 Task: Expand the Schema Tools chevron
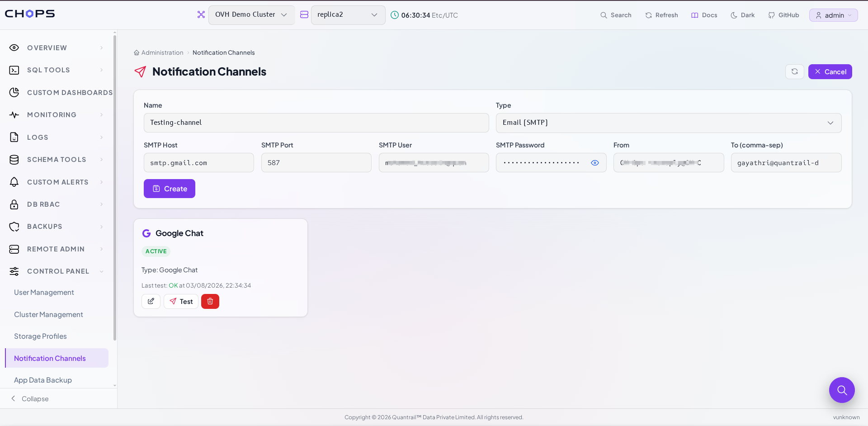click(101, 160)
